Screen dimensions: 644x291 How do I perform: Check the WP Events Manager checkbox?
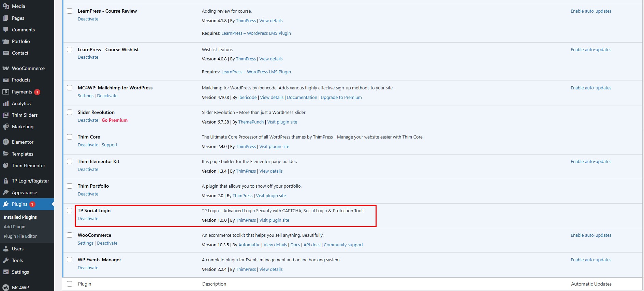[x=70, y=260]
